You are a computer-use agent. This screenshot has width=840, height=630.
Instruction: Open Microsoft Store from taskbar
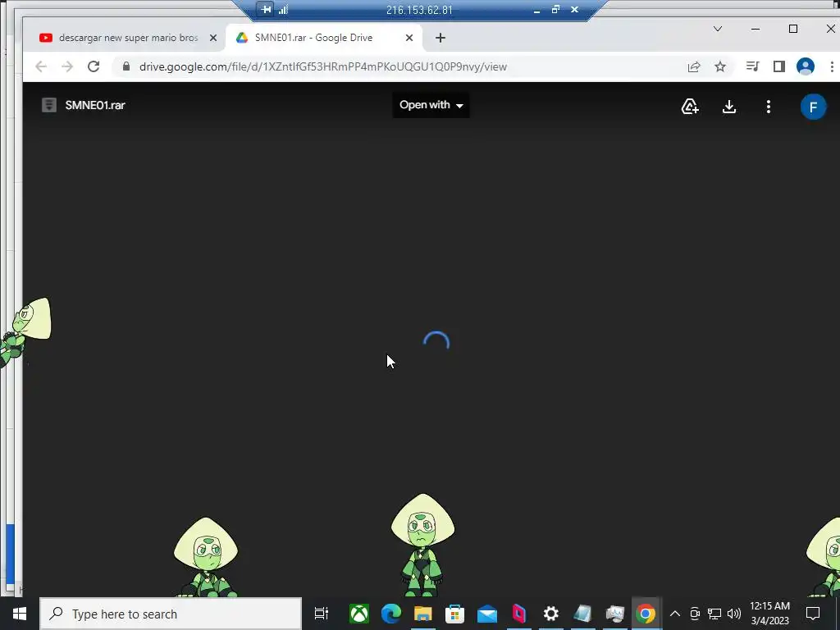point(454,614)
